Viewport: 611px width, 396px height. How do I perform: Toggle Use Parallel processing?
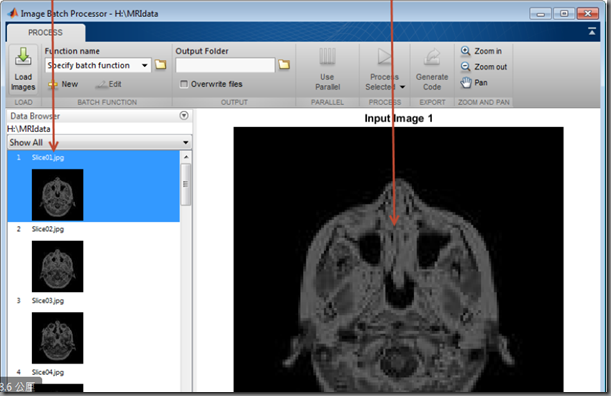click(x=327, y=69)
